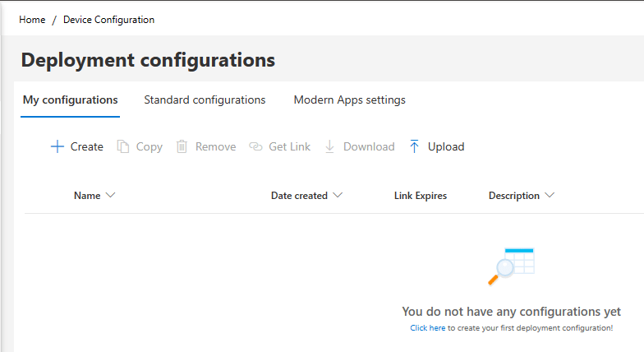Select the My configurations tab

click(71, 100)
